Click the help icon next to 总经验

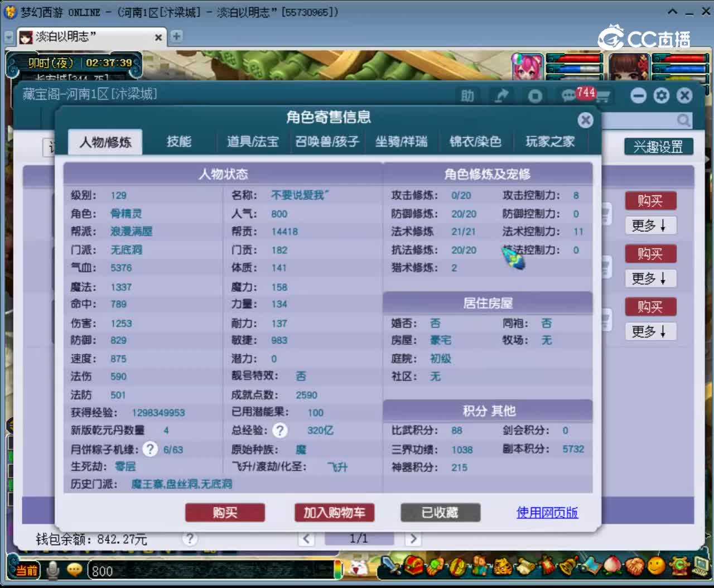(280, 430)
